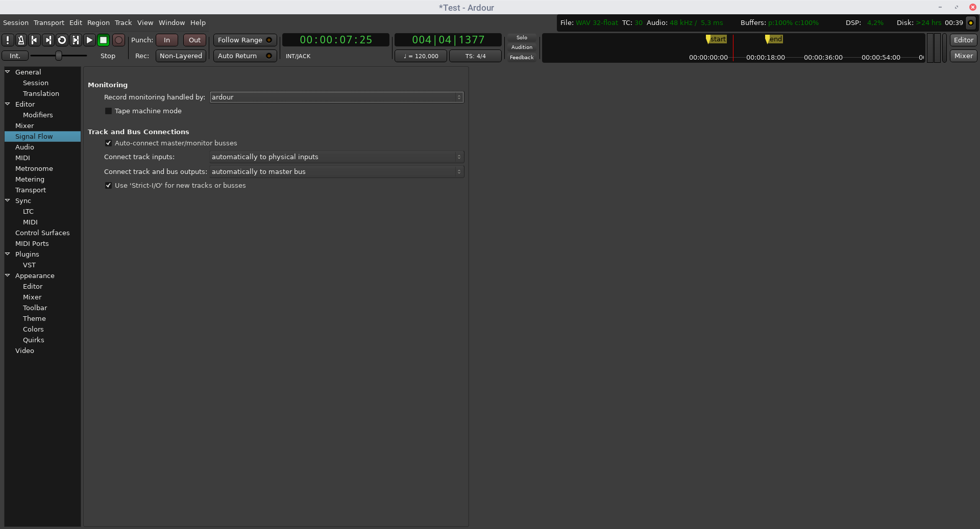Open MIDI Ports preferences
The height and width of the screenshot is (529, 980).
(32, 243)
